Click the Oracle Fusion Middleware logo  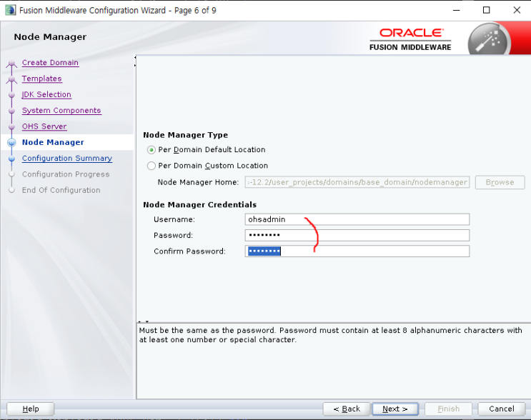(410, 39)
